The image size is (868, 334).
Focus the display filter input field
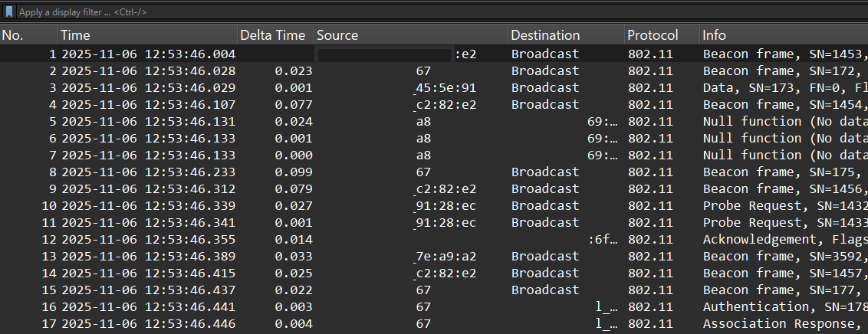441,11
